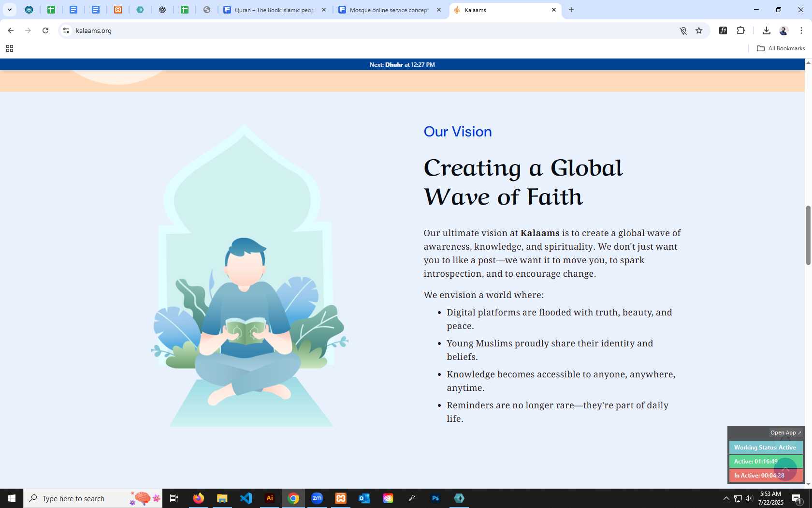Click the Active time counter

tap(766, 462)
